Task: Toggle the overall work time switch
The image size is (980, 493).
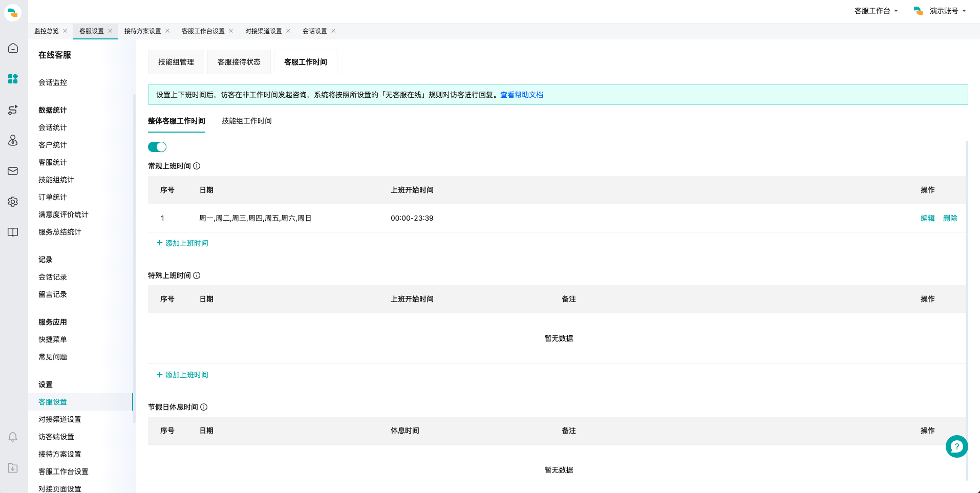Action: 157,147
